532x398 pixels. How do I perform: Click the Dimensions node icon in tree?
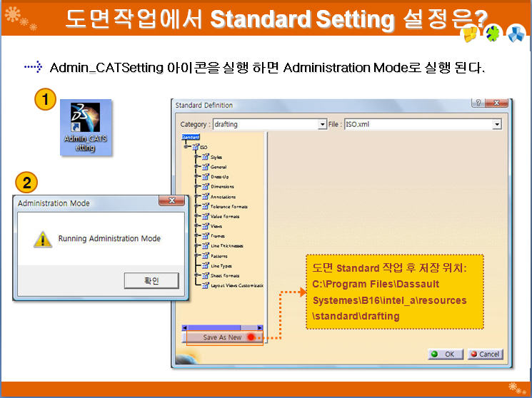point(205,187)
